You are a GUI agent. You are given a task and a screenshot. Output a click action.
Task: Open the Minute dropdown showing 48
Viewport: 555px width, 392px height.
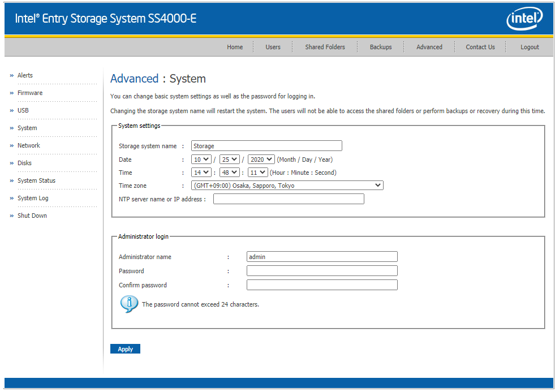(x=229, y=173)
